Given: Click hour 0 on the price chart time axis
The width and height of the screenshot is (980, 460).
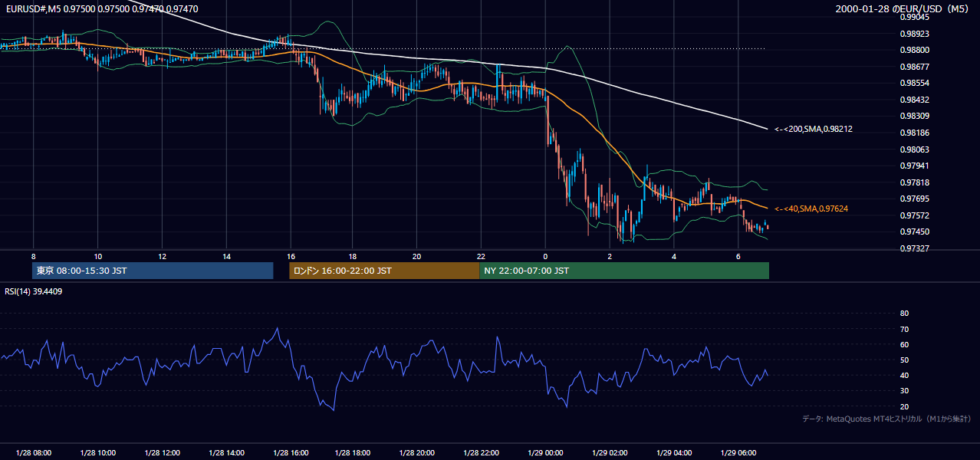Looking at the screenshot, I should (545, 256).
